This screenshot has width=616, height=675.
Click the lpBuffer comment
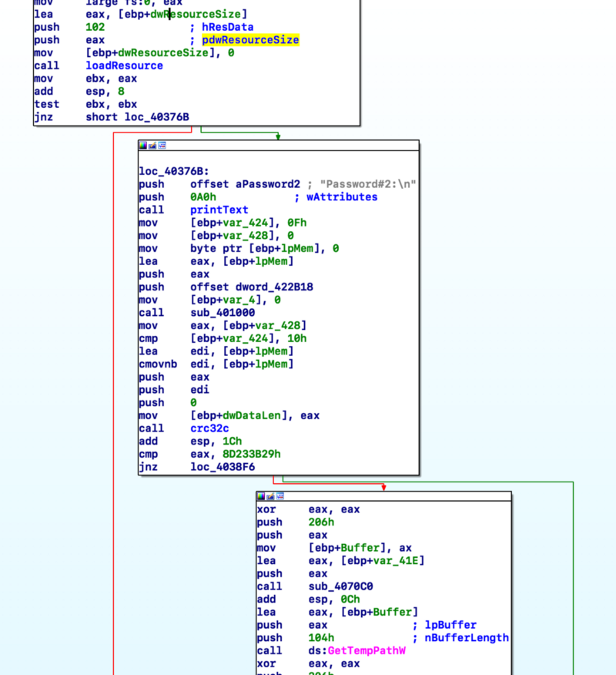[x=450, y=625]
